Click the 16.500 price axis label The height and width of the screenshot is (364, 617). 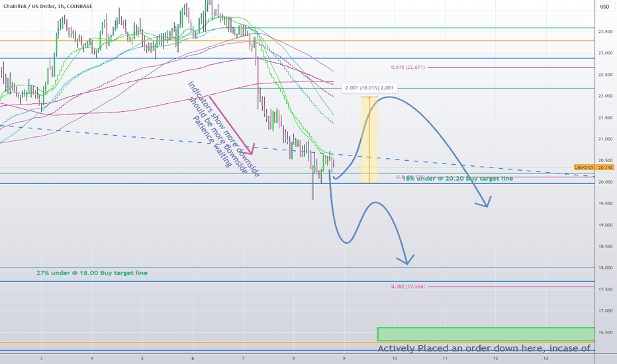(605, 332)
